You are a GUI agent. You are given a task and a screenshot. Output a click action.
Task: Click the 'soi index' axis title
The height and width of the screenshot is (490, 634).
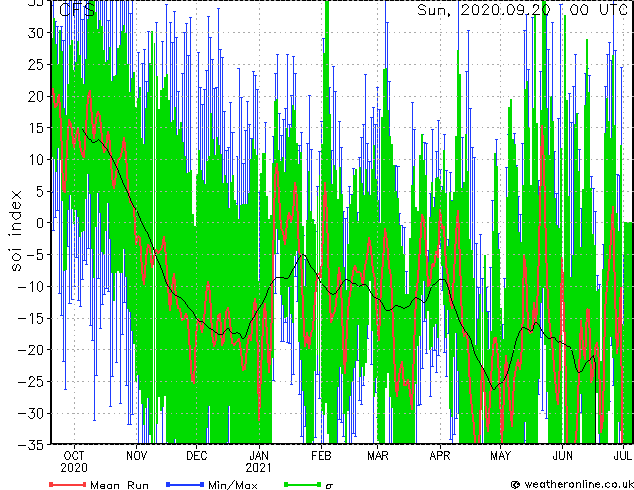click(x=16, y=231)
